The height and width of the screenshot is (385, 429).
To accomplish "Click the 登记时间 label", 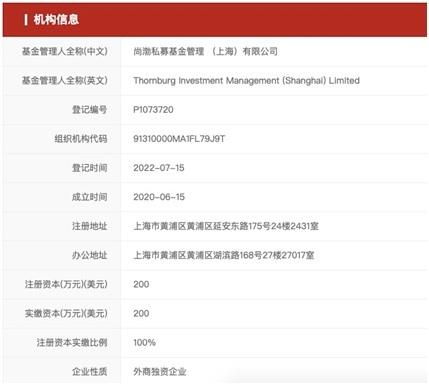I will pyautogui.click(x=90, y=168).
